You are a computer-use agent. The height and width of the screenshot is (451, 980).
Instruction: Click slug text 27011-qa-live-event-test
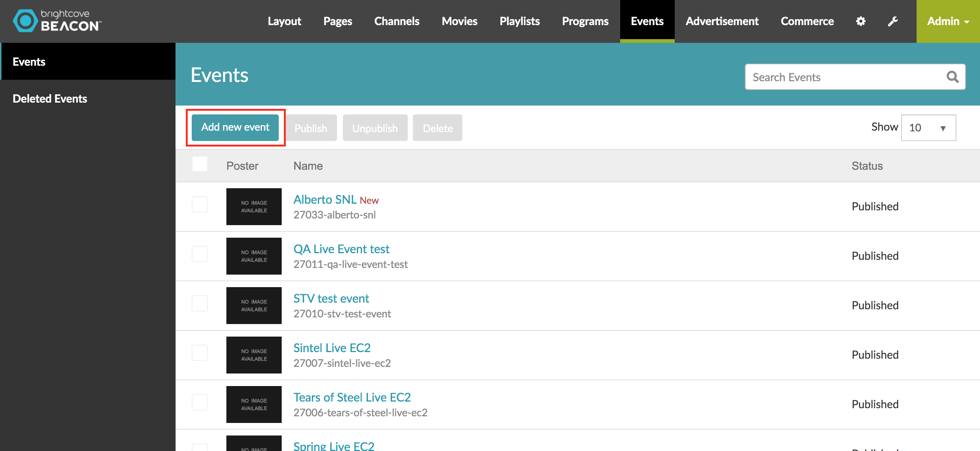pos(350,264)
